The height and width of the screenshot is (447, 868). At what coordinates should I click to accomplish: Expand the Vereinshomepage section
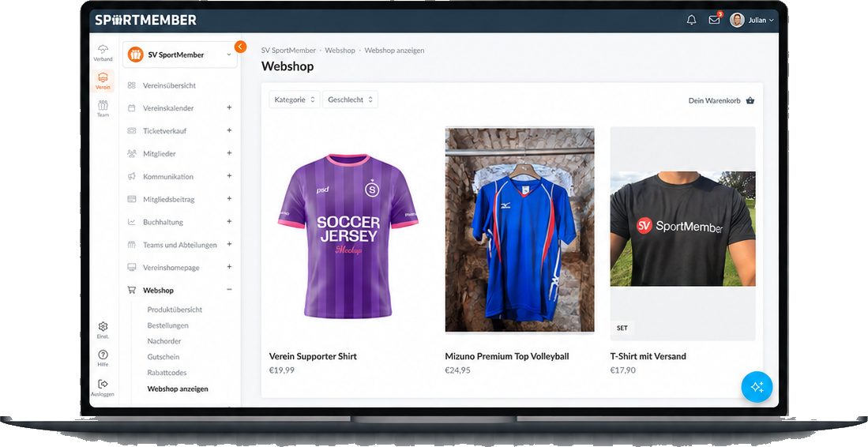pos(229,267)
